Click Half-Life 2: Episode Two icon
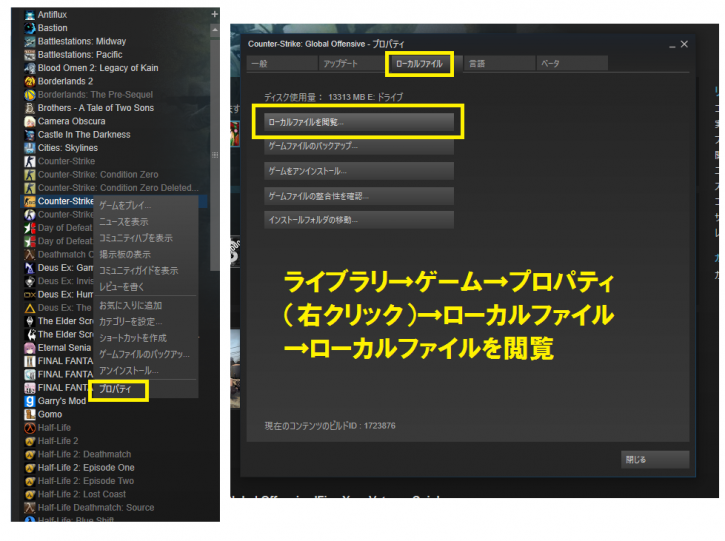725x541 pixels. click(30, 481)
